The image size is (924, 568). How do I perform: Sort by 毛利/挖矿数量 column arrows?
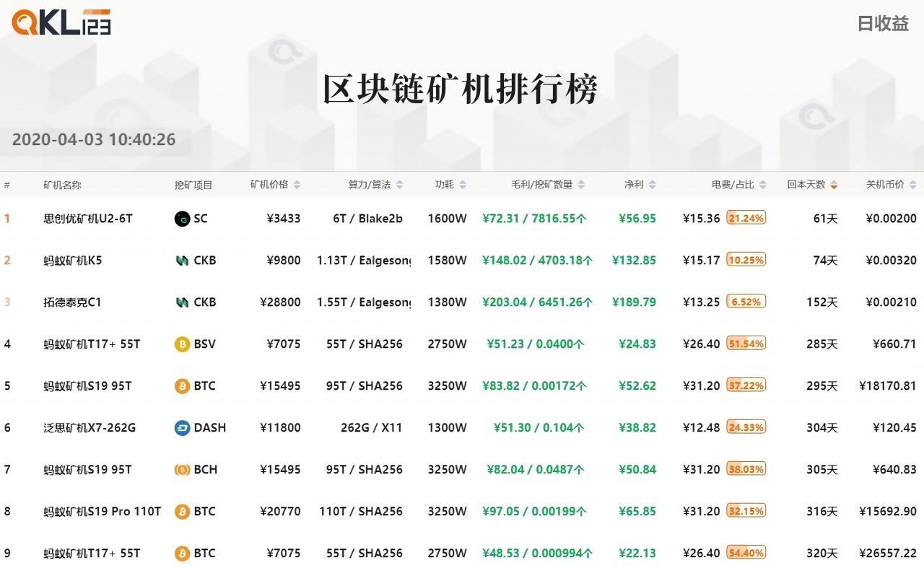(581, 185)
